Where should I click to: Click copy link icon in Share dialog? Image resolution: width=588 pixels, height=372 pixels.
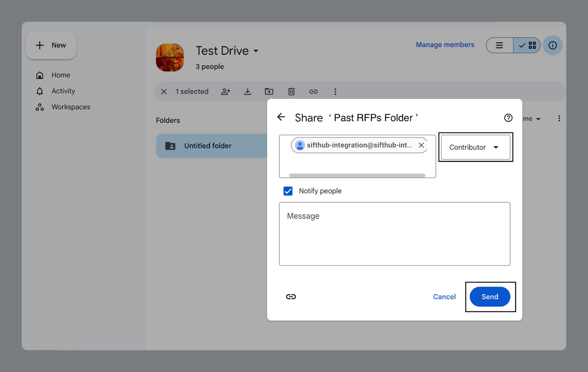291,297
